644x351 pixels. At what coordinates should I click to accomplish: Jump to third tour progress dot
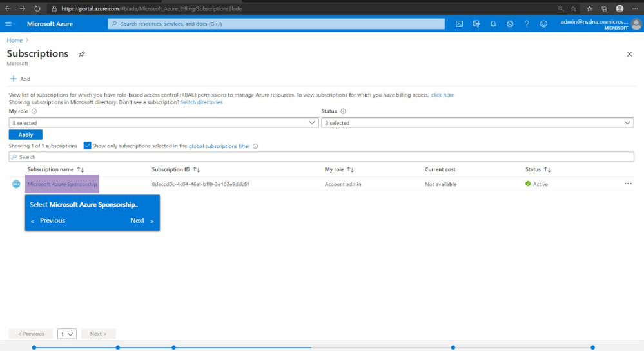pyautogui.click(x=174, y=348)
